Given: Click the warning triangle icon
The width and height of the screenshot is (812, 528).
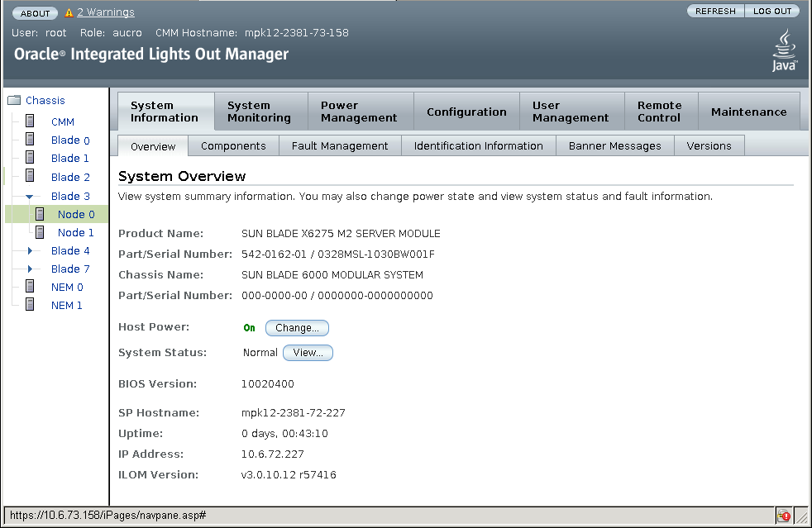Looking at the screenshot, I should pyautogui.click(x=69, y=12).
